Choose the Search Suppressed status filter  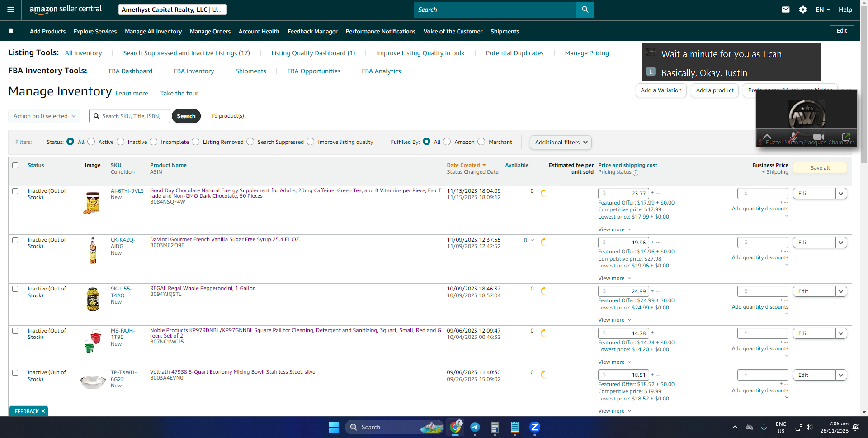[250, 142]
